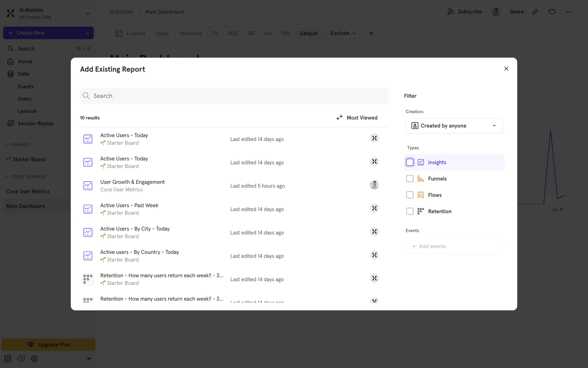The image size is (588, 368).
Task: Expand the Create New dropdown arrow
Action: (87, 33)
